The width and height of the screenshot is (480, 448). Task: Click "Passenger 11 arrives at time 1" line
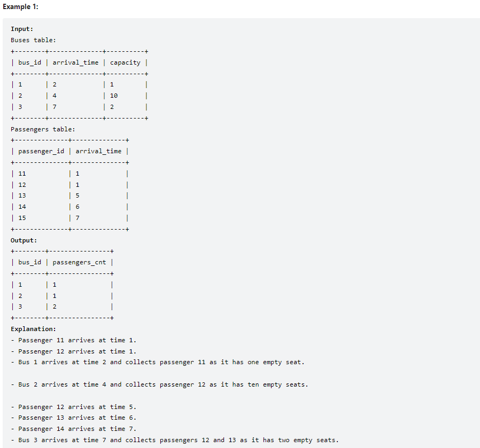[x=73, y=340]
